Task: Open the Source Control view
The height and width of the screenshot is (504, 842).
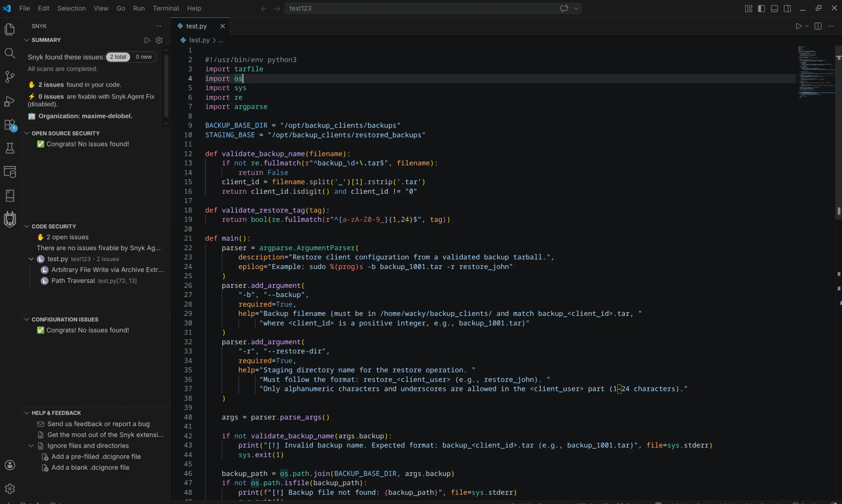Action: pyautogui.click(x=10, y=77)
